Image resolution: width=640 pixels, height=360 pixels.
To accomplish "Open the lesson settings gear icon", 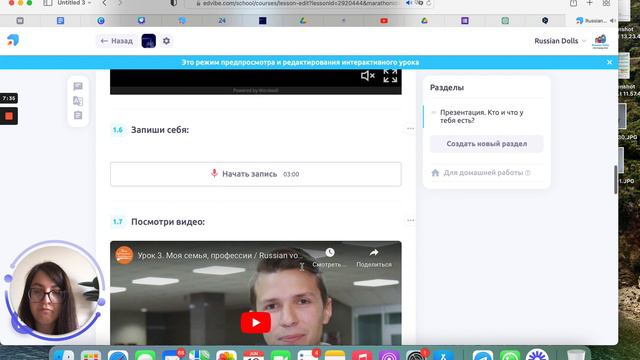I will pos(167,41).
